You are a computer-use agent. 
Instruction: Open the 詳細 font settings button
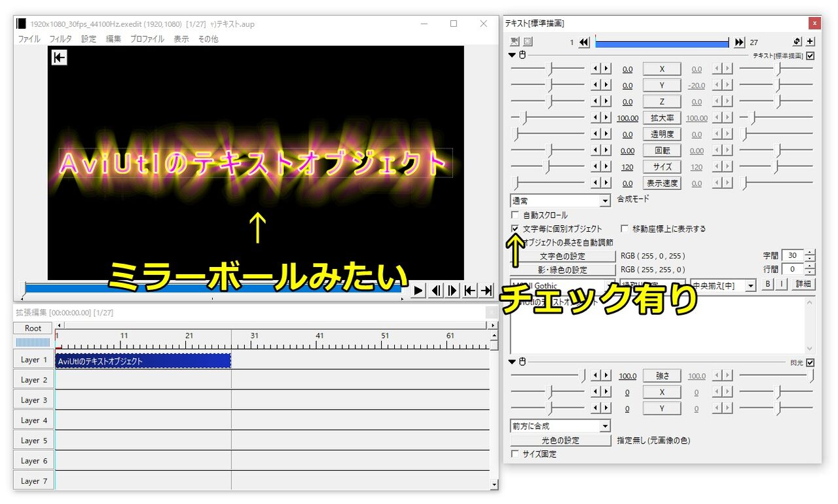804,284
